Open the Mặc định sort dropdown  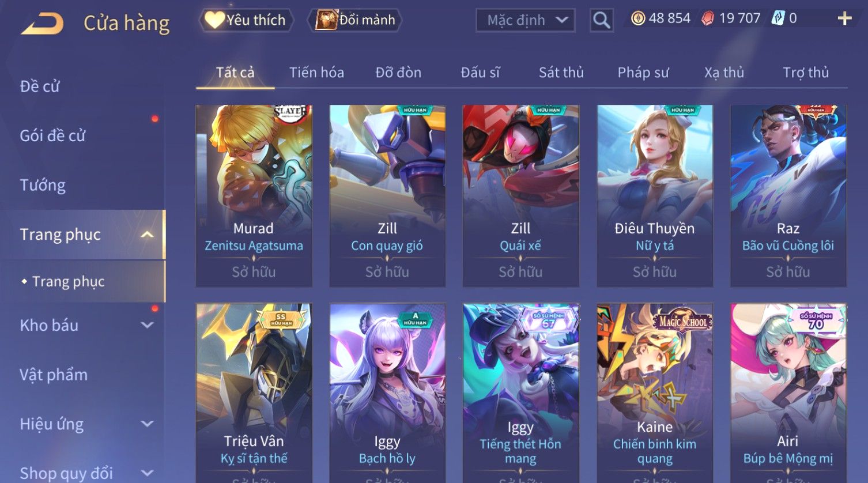[x=526, y=20]
